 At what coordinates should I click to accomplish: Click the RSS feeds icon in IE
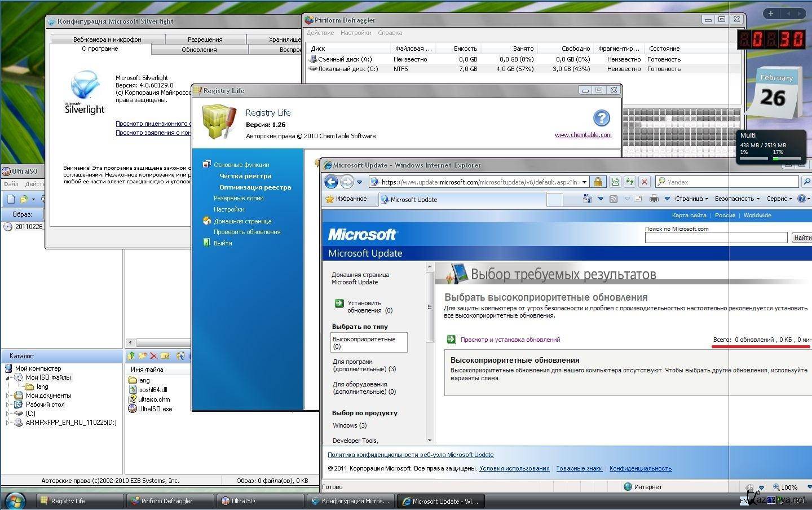point(614,199)
